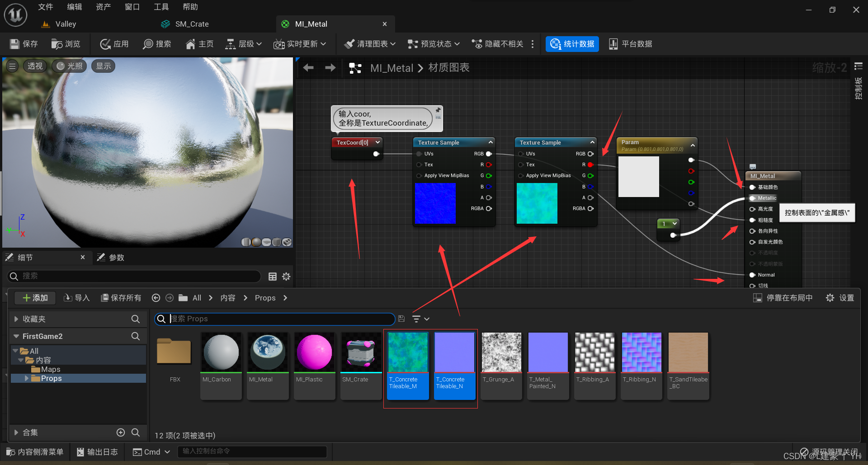Click the 浏览 browse toolbar button
Image resolution: width=868 pixels, height=465 pixels.
[x=66, y=44]
